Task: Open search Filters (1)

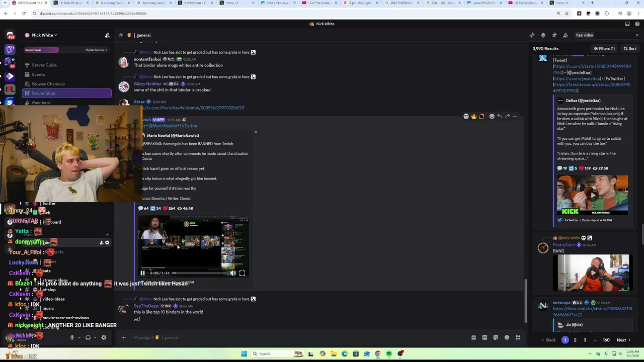Action: (x=604, y=49)
